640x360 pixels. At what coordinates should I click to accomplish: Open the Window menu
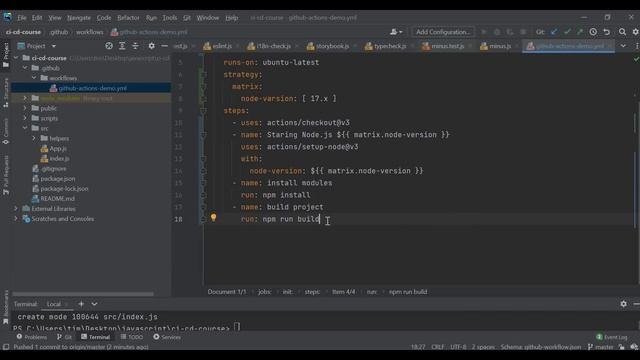click(208, 18)
